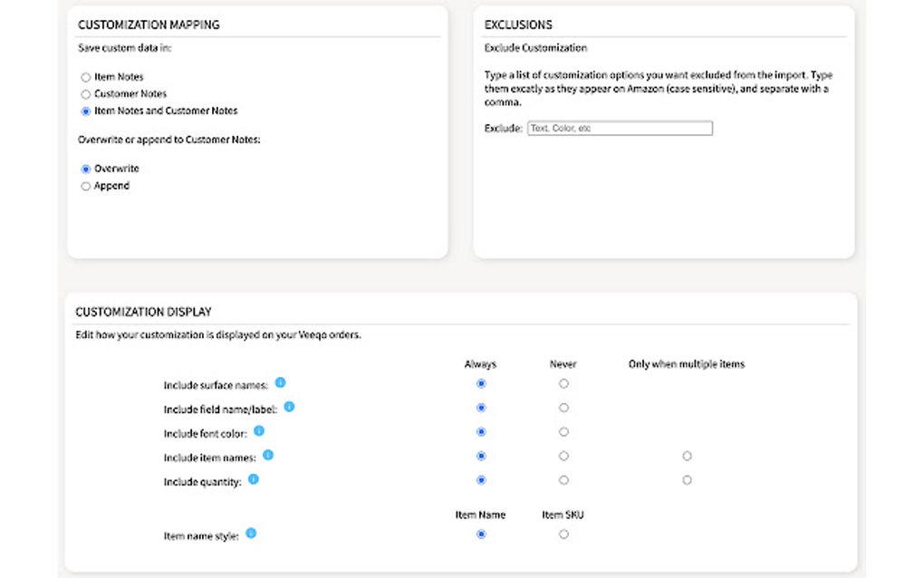Image resolution: width=924 pixels, height=578 pixels.
Task: Set Include item names to Only when multiple items
Action: click(687, 456)
